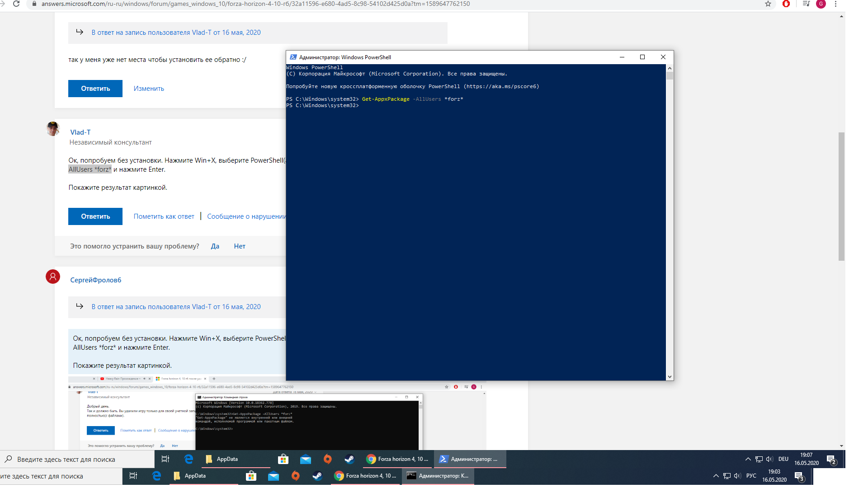Click Ответить under the 'нет места' reply
The image size is (868, 488).
pos(95,89)
